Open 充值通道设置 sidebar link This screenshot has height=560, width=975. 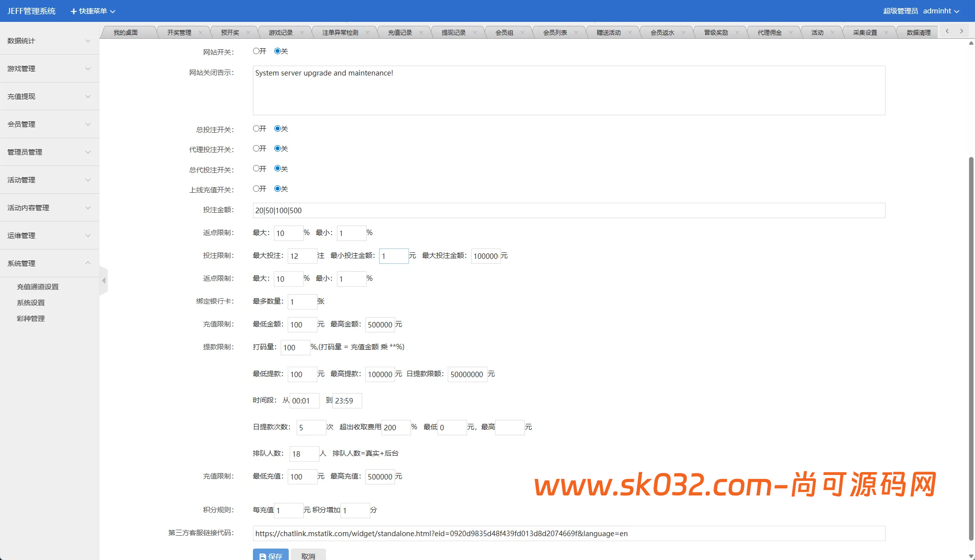tap(38, 287)
